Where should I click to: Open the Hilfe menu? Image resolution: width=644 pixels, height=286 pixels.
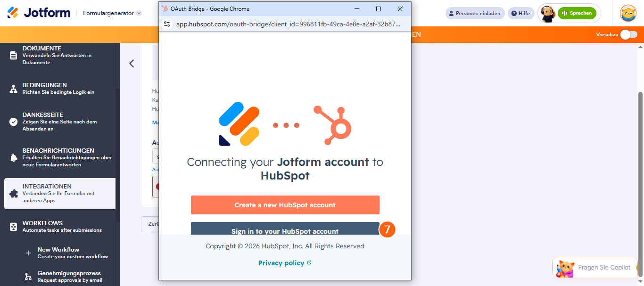tap(521, 13)
